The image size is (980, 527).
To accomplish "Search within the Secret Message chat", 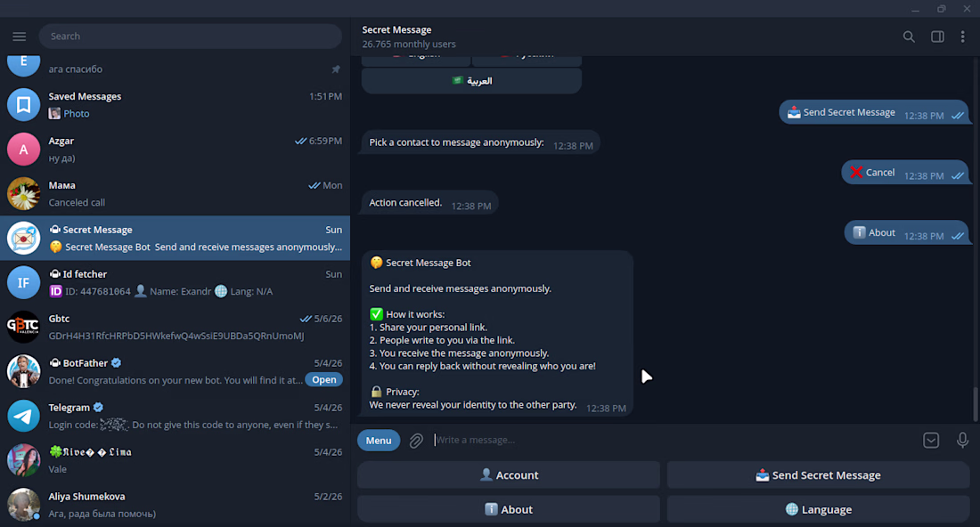I will [909, 36].
